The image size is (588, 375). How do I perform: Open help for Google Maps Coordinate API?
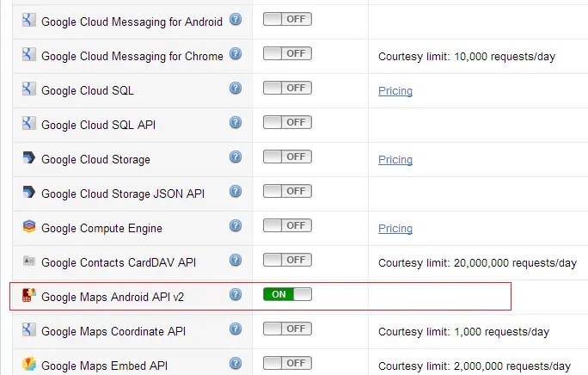coord(236,329)
